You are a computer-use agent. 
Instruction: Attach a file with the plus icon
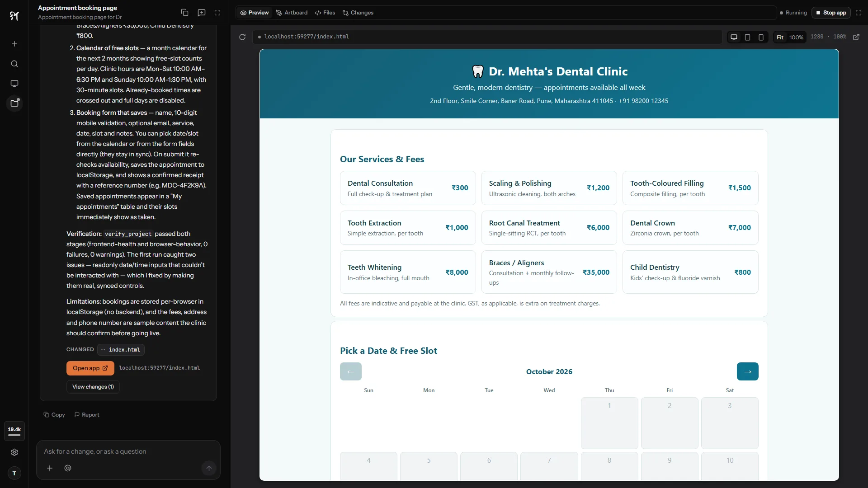coord(50,468)
